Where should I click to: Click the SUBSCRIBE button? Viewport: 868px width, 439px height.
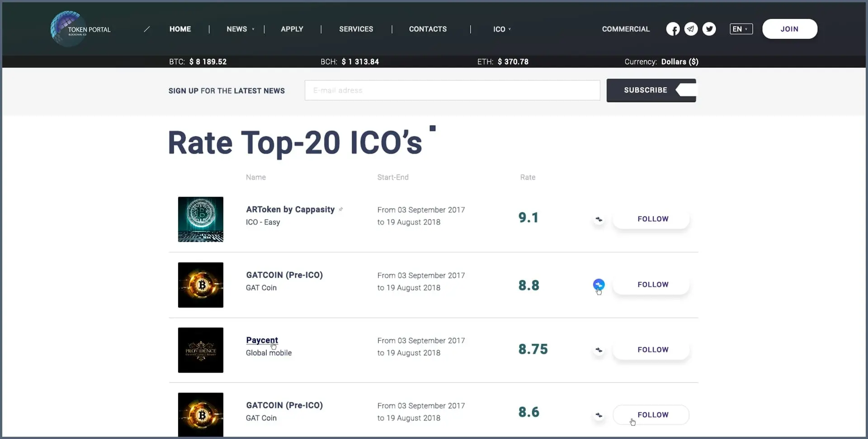[651, 90]
